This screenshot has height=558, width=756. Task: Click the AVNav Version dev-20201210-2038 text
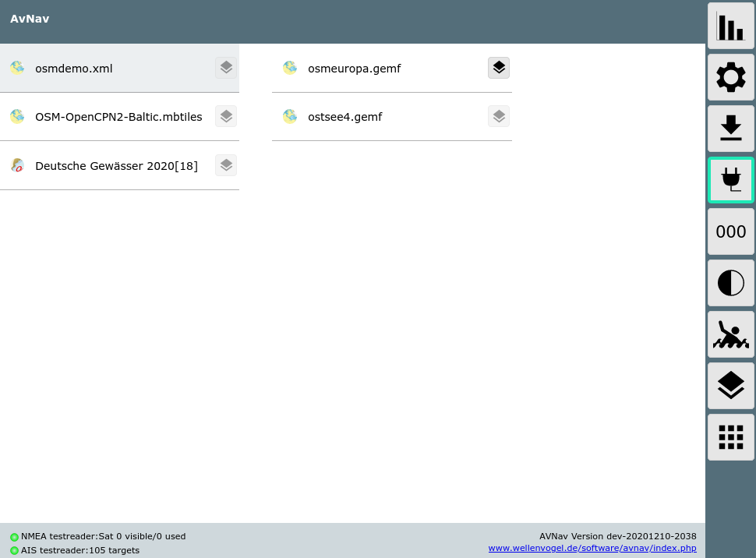(617, 536)
